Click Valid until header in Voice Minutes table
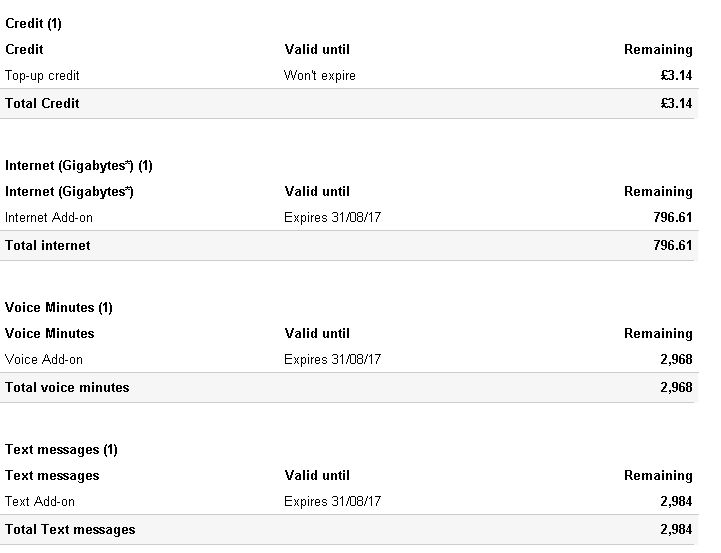The width and height of the screenshot is (721, 553). pos(317,334)
